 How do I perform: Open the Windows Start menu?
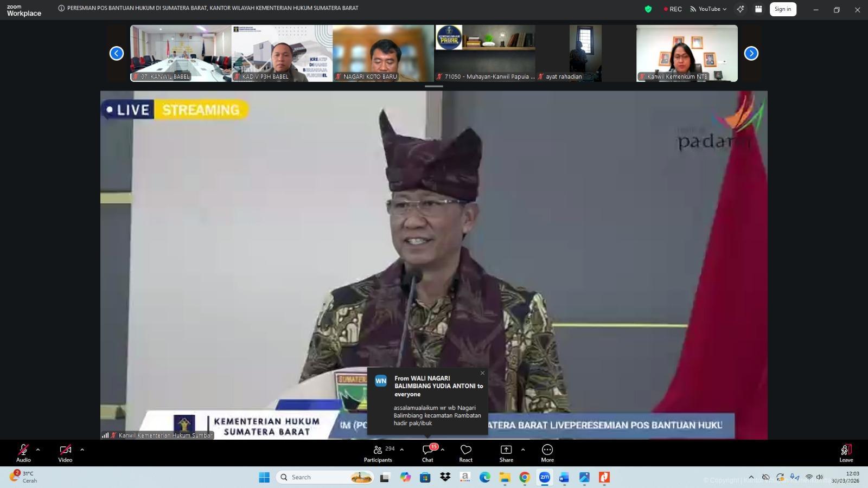tap(264, 478)
